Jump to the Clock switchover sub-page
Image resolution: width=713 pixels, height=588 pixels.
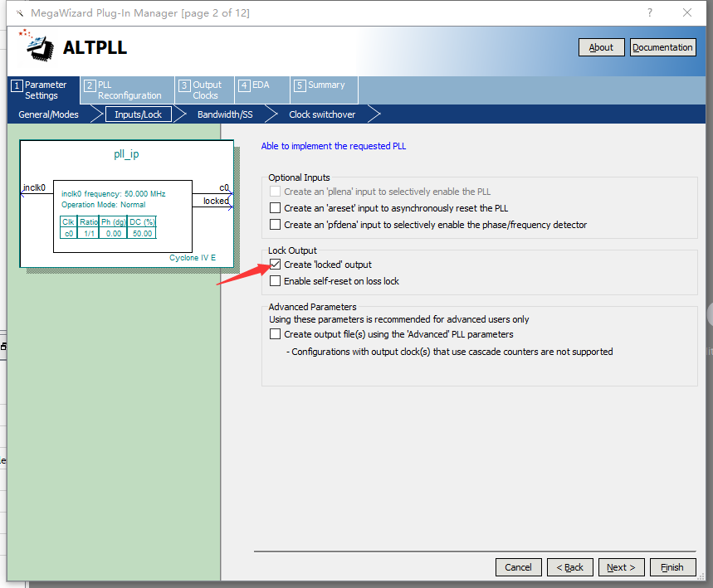(x=322, y=114)
